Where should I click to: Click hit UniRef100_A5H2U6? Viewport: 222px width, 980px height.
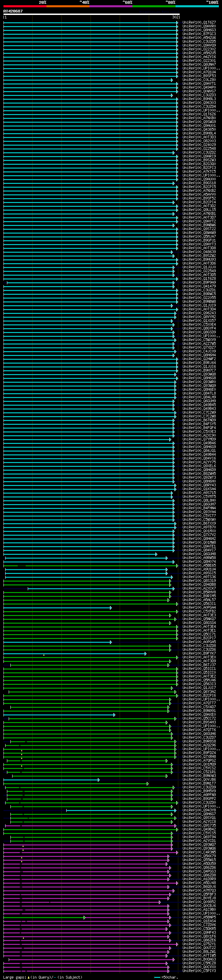click(199, 38)
